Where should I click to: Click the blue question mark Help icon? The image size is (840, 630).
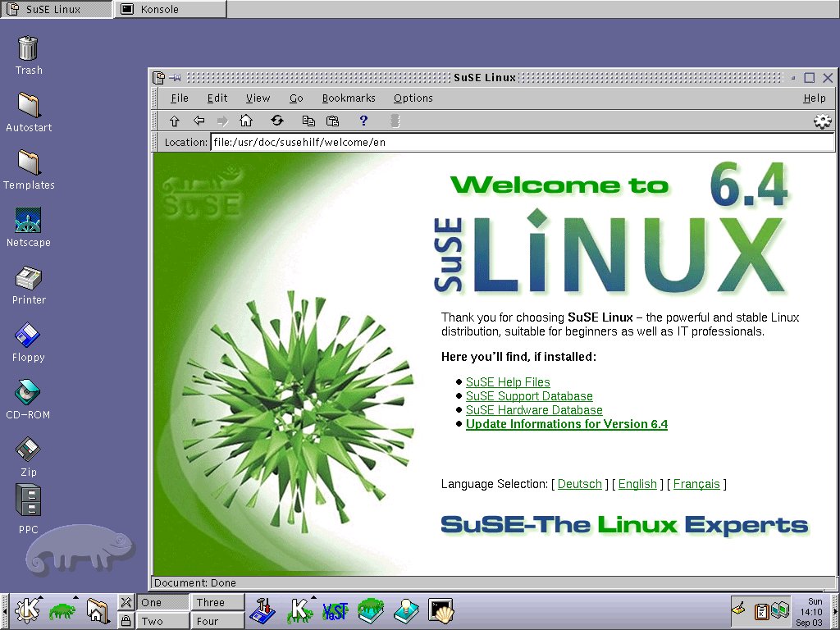(x=363, y=121)
